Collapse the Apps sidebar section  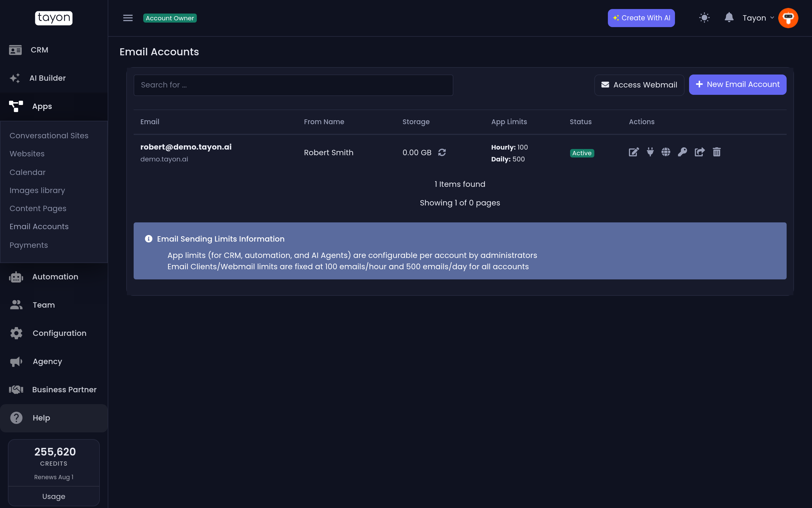click(x=54, y=106)
